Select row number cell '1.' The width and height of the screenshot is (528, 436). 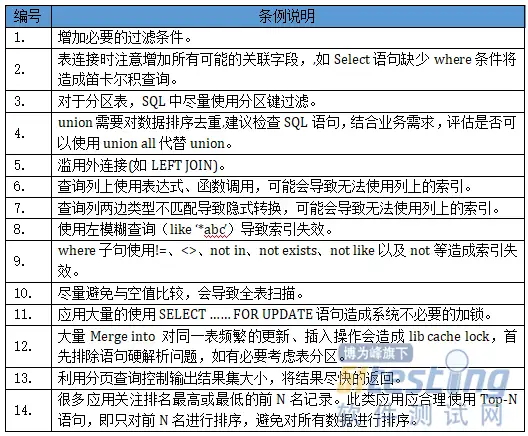(x=28, y=38)
